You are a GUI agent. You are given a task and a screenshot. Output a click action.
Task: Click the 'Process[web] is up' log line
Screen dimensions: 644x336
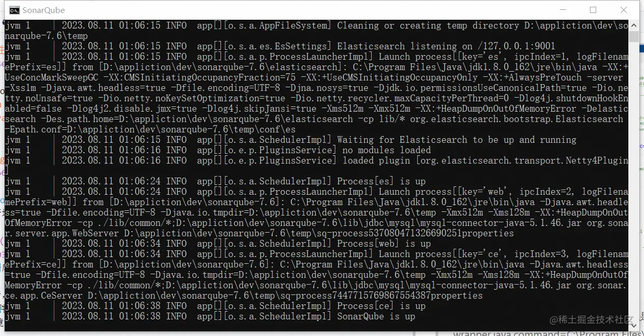coord(218,244)
